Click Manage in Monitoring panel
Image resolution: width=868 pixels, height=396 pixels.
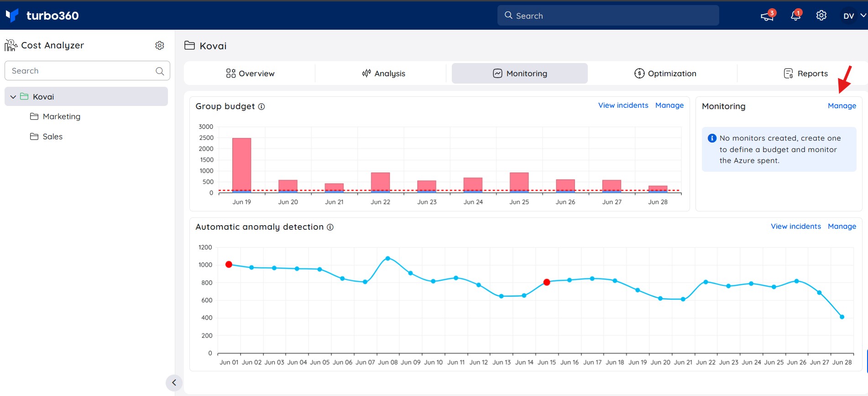click(842, 106)
